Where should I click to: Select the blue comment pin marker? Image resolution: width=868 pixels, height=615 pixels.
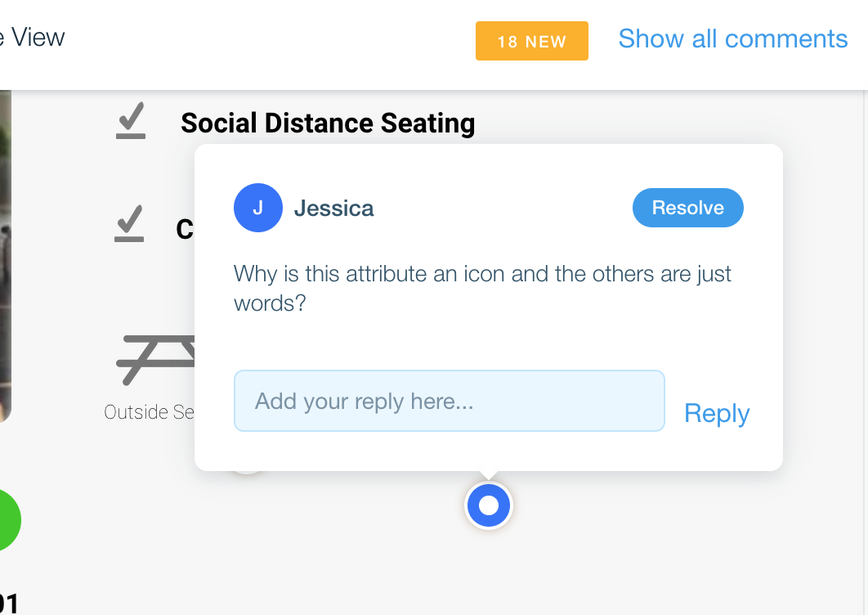(488, 505)
